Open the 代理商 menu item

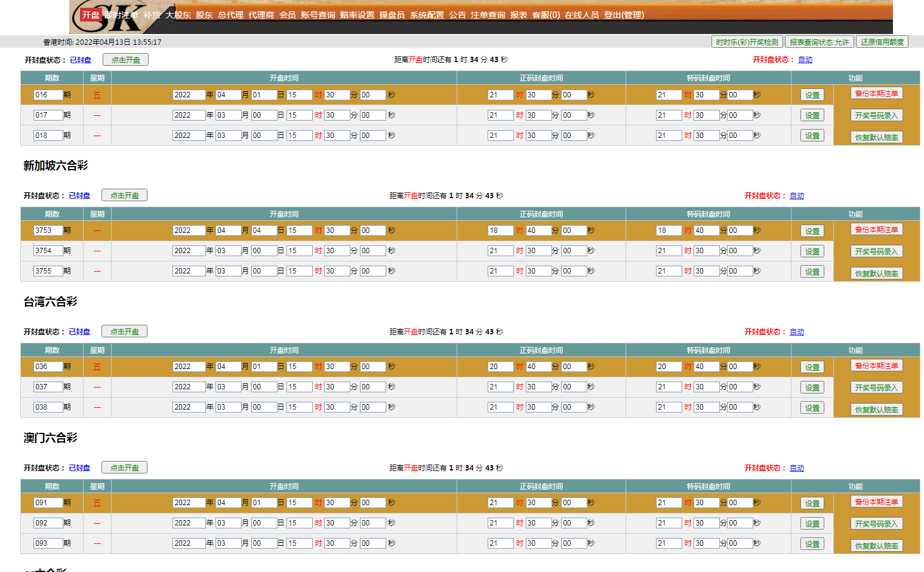(261, 15)
